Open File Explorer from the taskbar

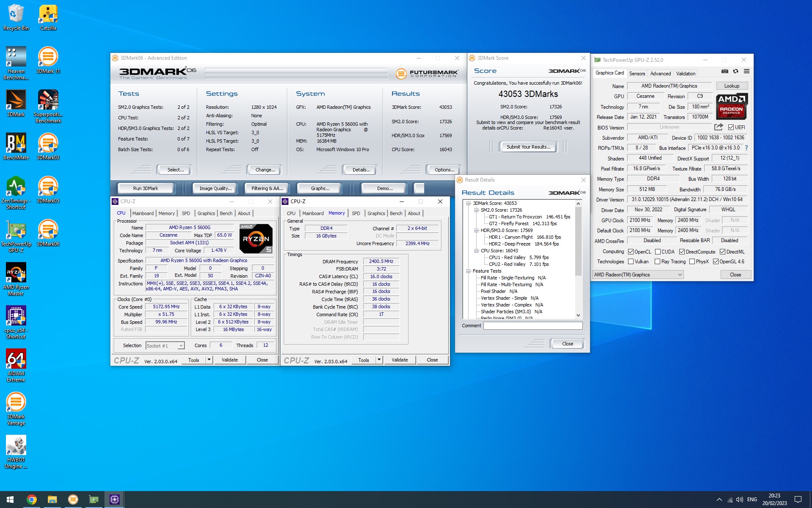(x=52, y=500)
